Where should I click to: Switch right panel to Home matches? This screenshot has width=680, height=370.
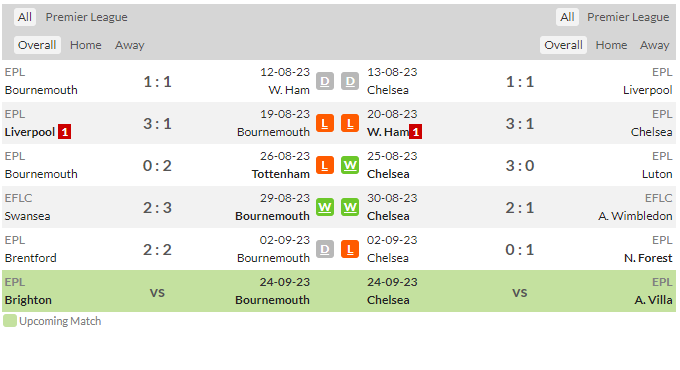tap(611, 45)
